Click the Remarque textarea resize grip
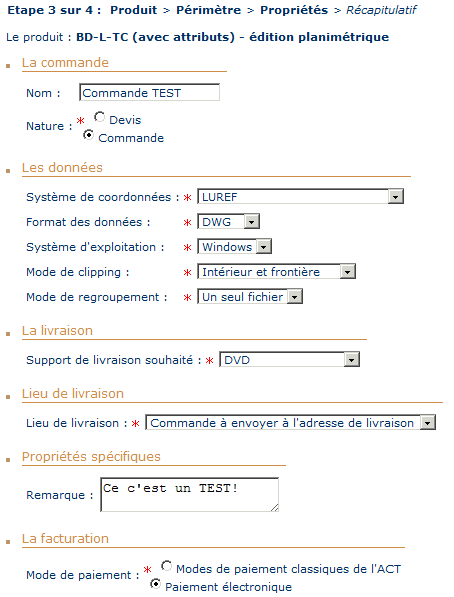 point(275,508)
